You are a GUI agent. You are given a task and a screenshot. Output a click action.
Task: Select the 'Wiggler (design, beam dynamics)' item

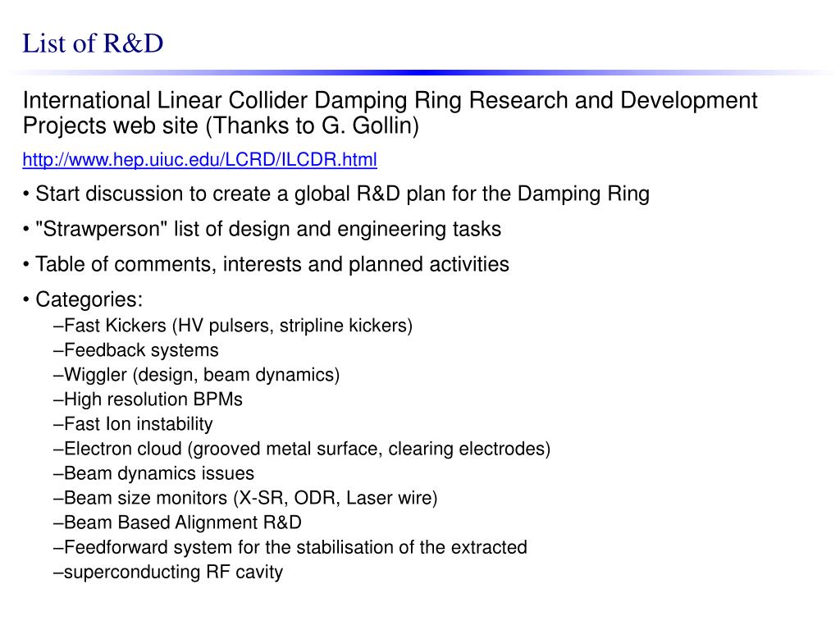point(197,375)
